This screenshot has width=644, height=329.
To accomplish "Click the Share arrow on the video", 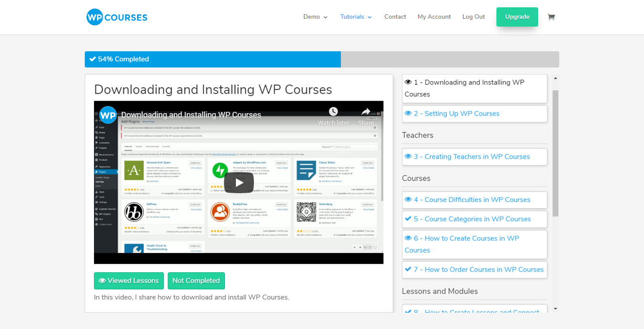I will click(366, 111).
